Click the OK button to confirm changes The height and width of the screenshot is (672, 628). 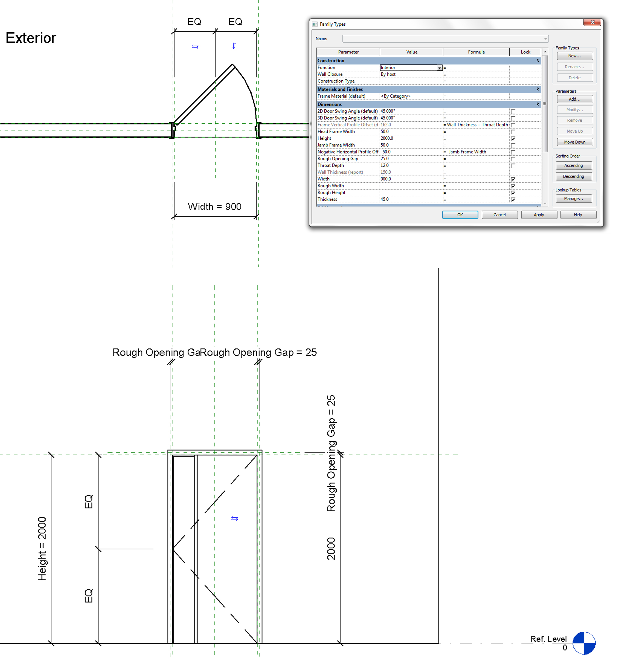(x=460, y=215)
